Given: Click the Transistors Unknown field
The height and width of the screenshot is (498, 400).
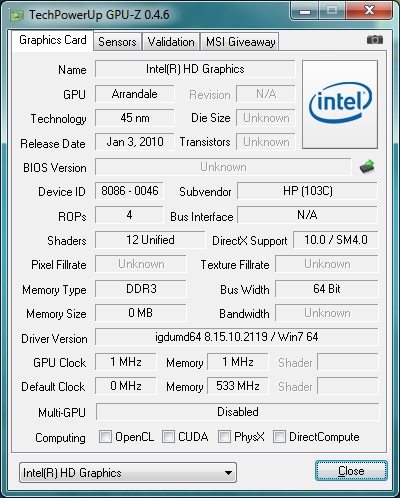Looking at the screenshot, I should coord(266,142).
